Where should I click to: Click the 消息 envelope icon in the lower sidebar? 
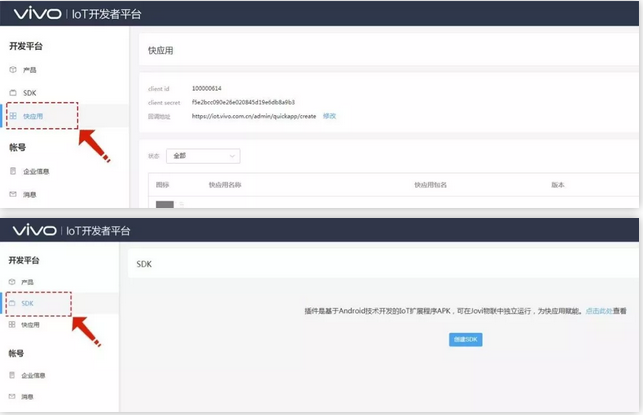tap(13, 398)
